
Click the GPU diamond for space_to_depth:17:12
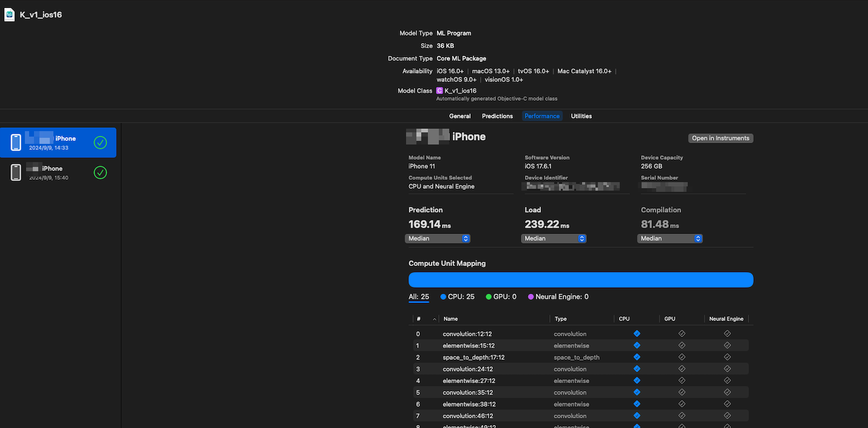pos(682,357)
